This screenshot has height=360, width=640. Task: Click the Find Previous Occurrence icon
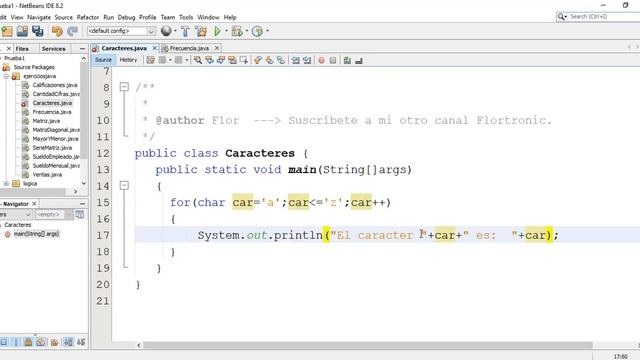[209, 60]
